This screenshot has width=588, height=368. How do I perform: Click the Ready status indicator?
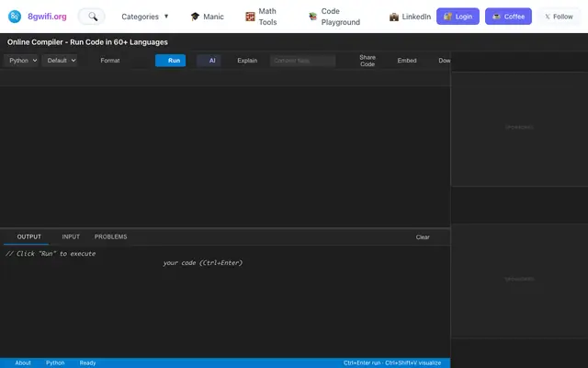click(x=87, y=362)
